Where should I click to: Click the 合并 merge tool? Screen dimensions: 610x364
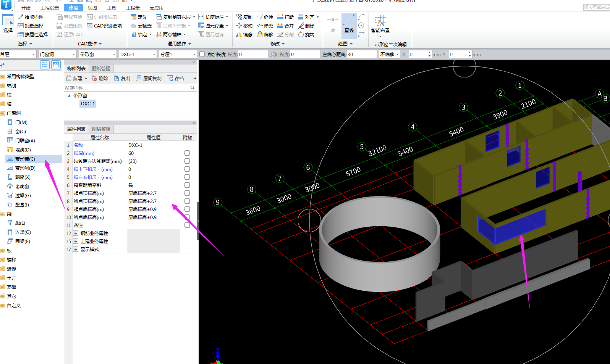click(285, 26)
